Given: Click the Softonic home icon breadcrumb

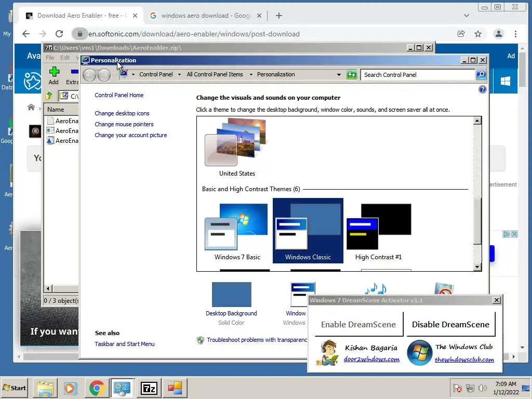Looking at the screenshot, I should click(31, 108).
